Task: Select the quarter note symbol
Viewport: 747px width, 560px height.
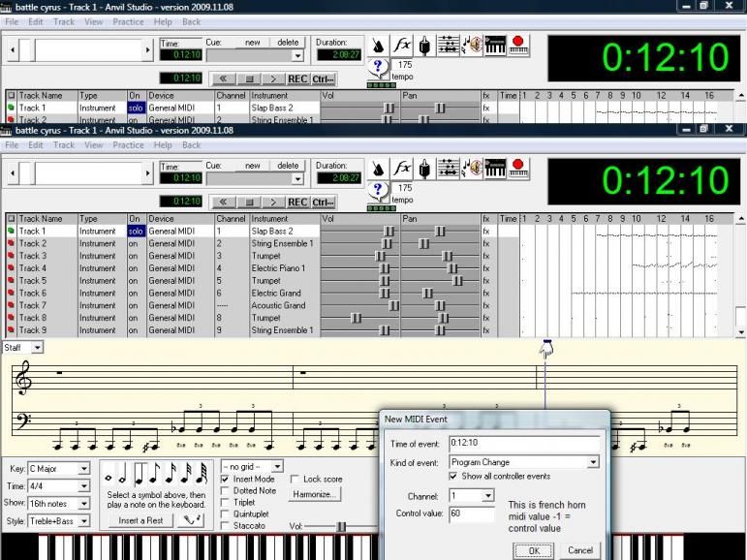Action: click(139, 474)
